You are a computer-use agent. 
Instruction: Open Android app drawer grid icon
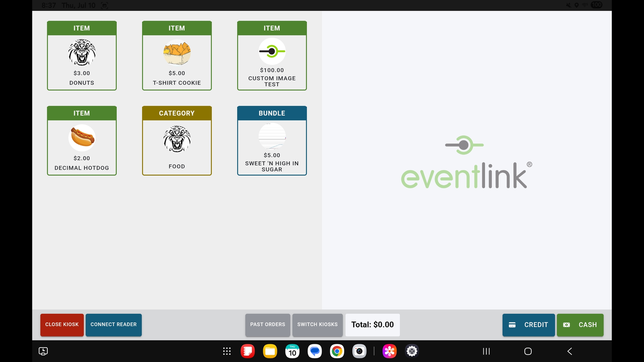point(227,351)
